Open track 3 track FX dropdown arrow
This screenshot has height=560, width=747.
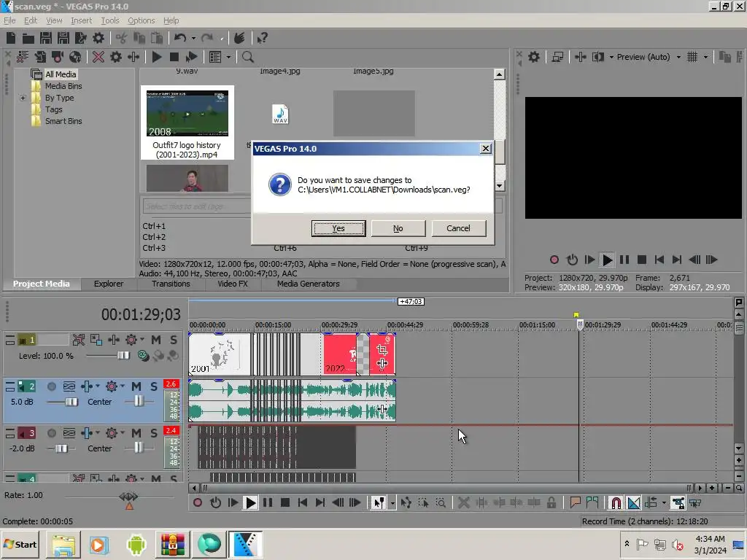click(x=98, y=433)
